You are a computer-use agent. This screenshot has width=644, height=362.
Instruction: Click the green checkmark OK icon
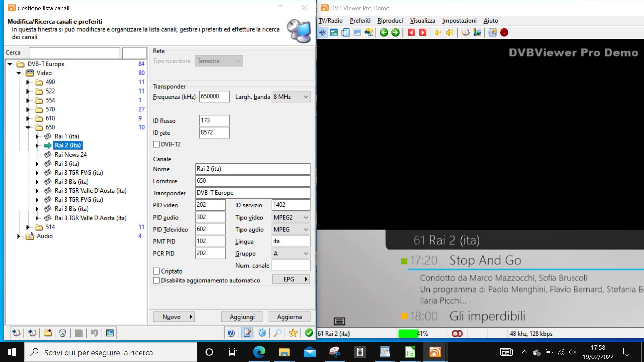(x=309, y=333)
